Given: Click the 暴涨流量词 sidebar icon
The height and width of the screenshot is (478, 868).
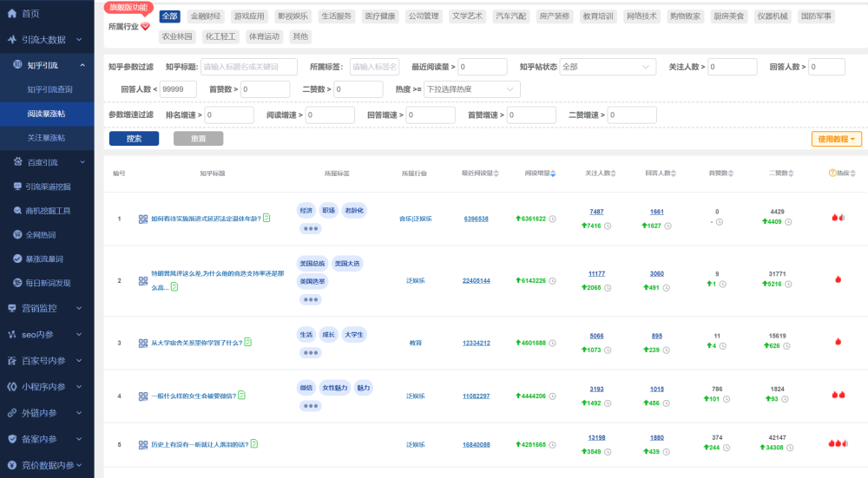Looking at the screenshot, I should [x=17, y=259].
